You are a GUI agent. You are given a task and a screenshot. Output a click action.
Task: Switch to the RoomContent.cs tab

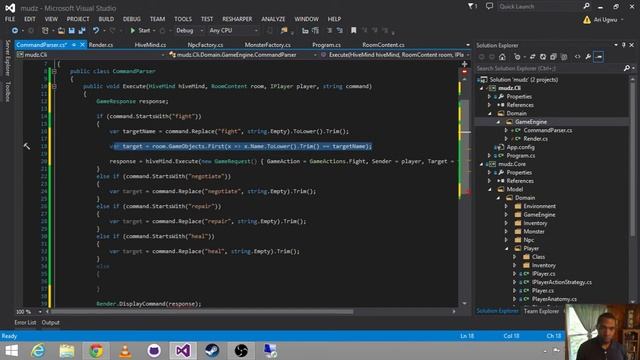coord(383,45)
